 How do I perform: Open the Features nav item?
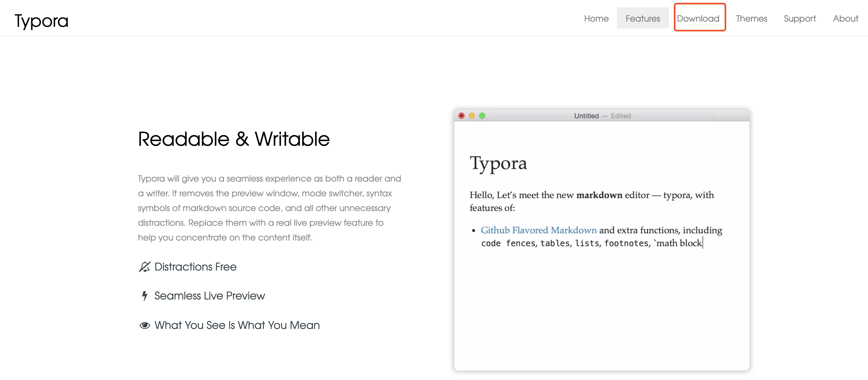[642, 18]
